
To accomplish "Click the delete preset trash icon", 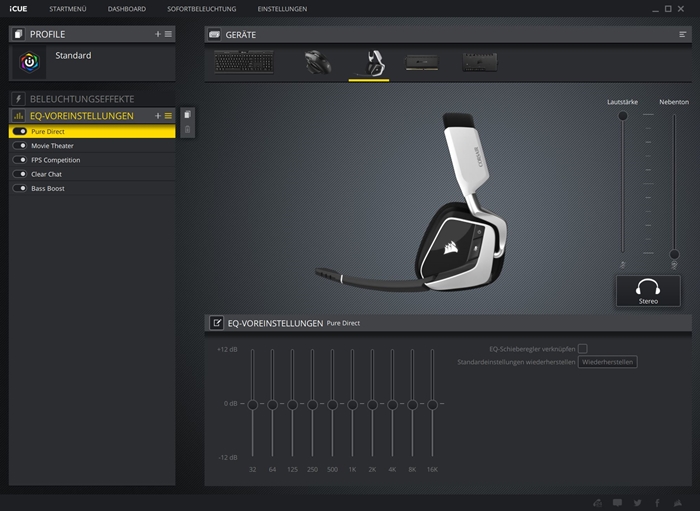I will 188,129.
